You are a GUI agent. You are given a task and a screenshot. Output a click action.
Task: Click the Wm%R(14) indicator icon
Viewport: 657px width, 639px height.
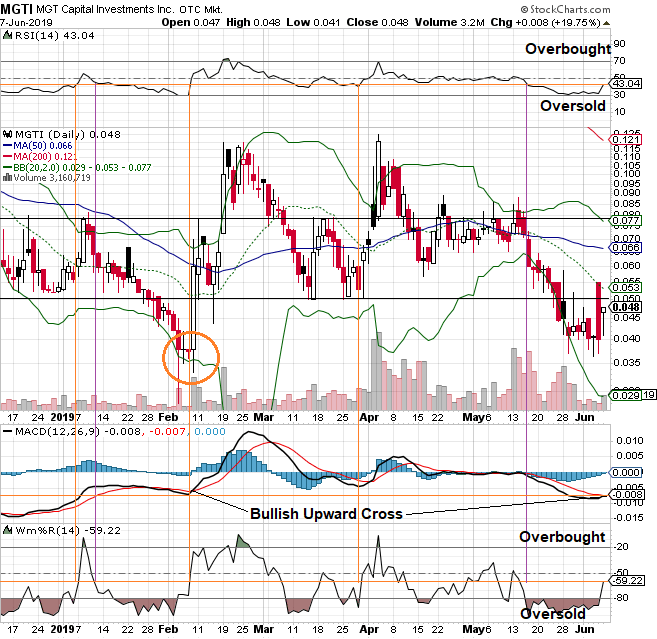click(7, 530)
